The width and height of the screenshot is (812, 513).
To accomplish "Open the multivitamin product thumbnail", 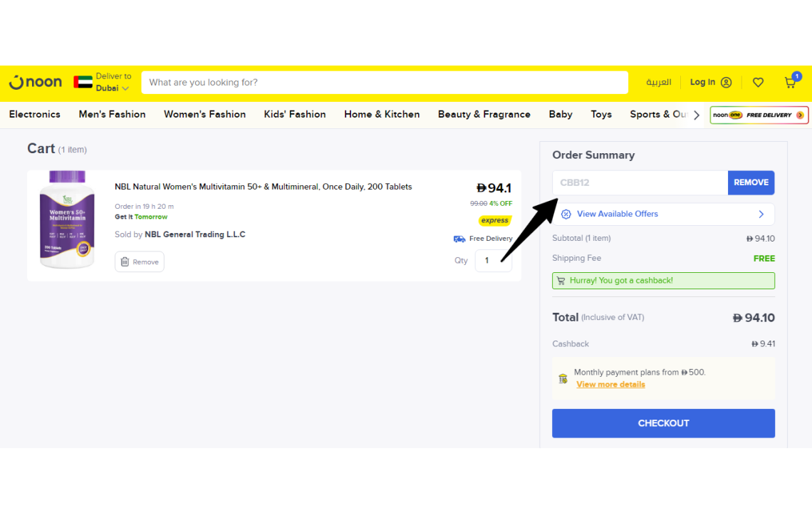I will [x=68, y=219].
